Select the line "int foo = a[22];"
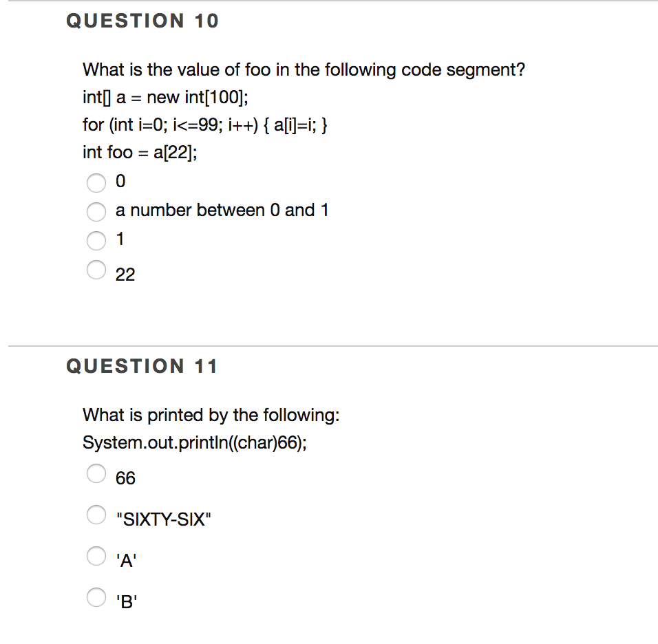This screenshot has width=658, height=644. coord(140,152)
